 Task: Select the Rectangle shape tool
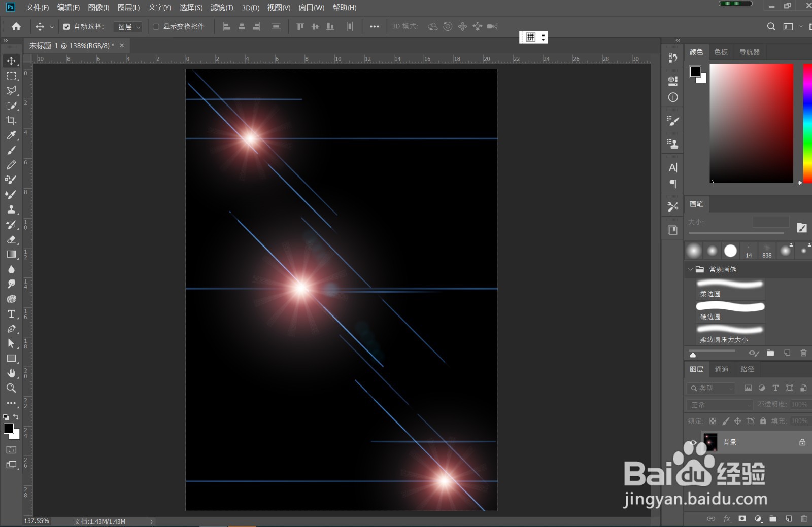(11, 359)
